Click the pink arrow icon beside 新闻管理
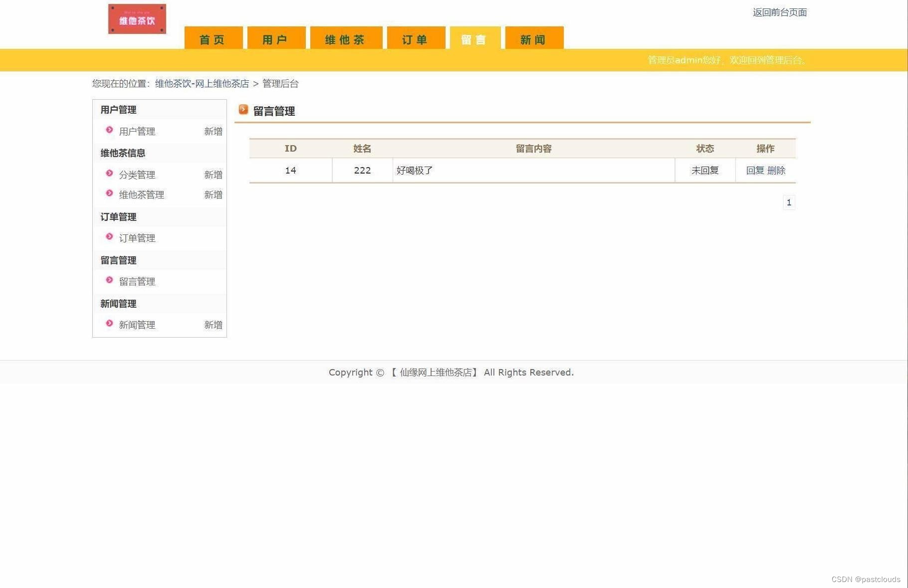 point(109,323)
